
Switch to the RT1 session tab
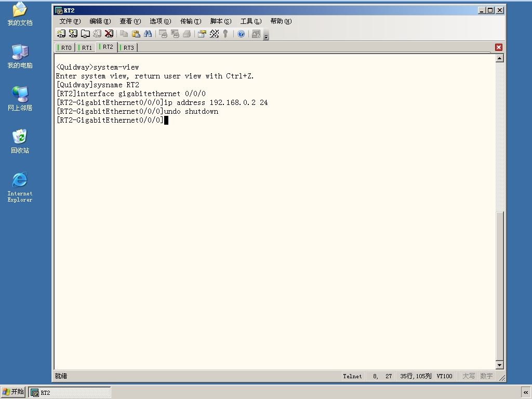[86, 48]
